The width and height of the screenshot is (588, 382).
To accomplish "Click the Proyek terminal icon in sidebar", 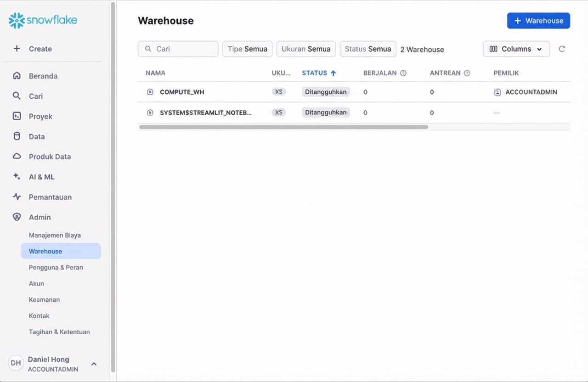I will click(17, 116).
